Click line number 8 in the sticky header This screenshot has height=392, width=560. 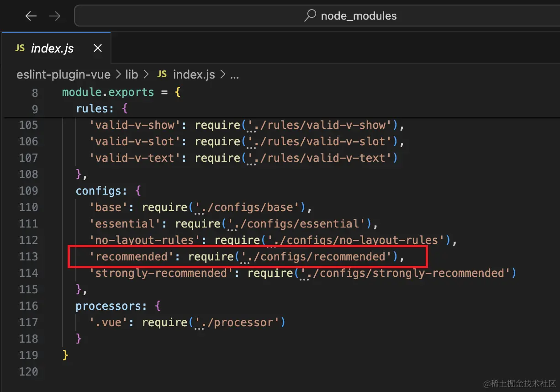[x=35, y=92]
